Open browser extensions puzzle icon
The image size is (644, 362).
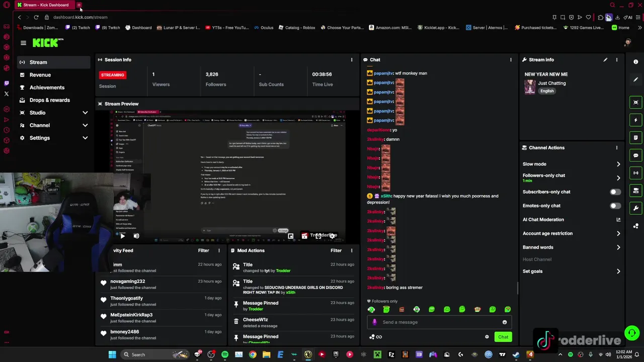(x=600, y=17)
